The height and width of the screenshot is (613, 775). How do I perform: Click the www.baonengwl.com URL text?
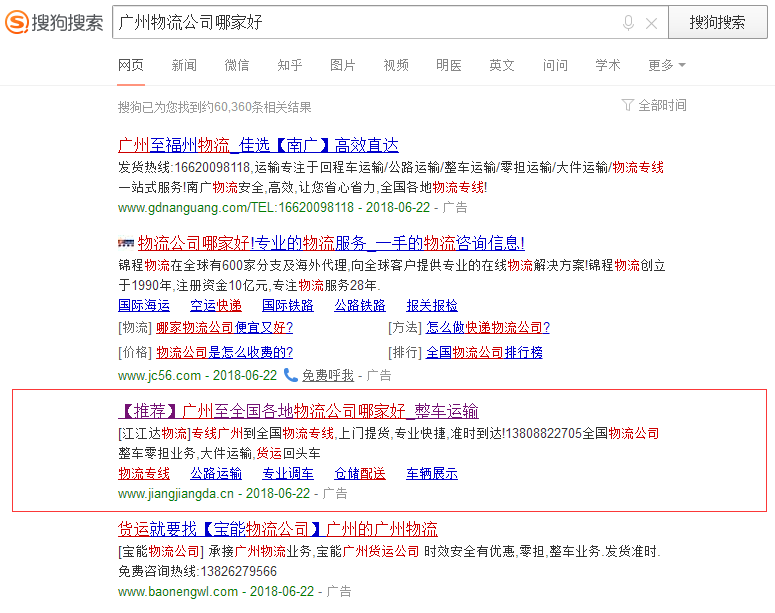coord(178,591)
